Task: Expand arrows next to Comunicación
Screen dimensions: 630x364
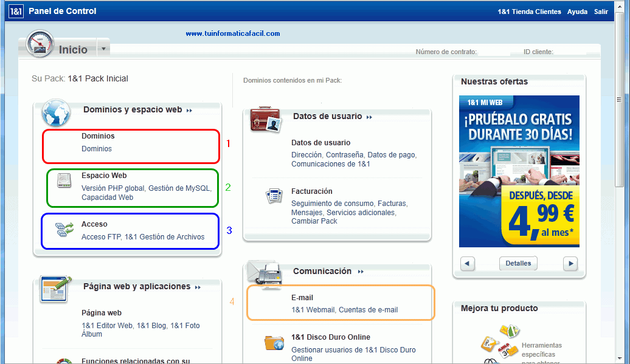Action: pos(361,272)
